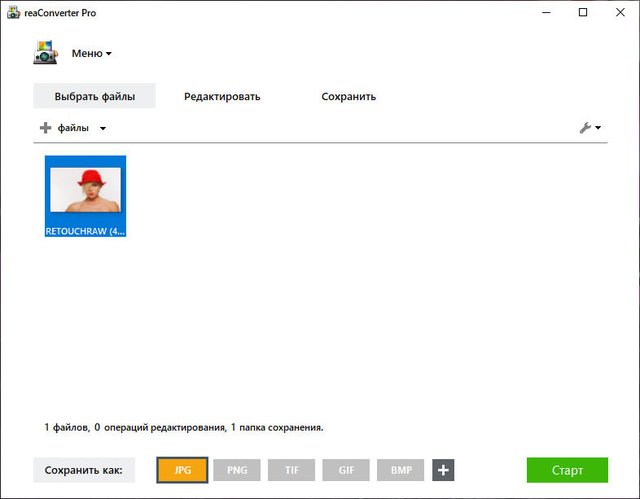Click the plus icon to add formats
The image size is (640, 499).
443,469
